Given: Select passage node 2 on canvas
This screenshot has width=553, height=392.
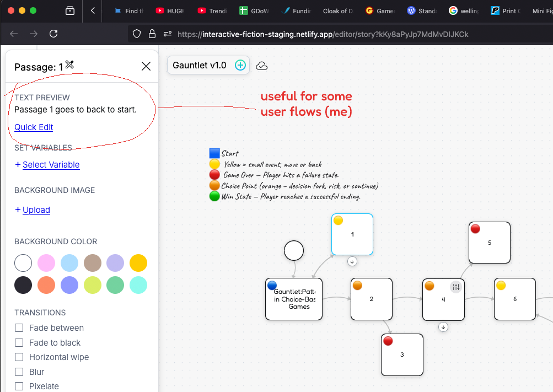Looking at the screenshot, I should [372, 299].
